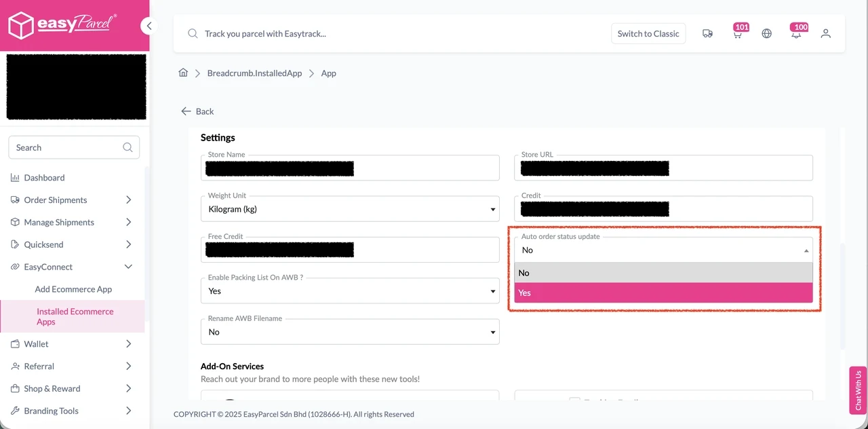
Task: Click the Wallet sidebar icon
Action: coord(15,344)
